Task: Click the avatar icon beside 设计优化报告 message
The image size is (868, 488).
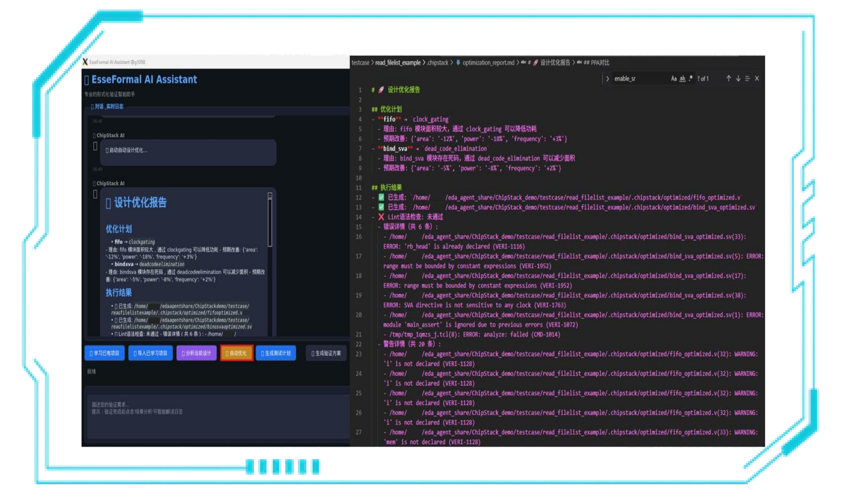Action: tap(95, 194)
